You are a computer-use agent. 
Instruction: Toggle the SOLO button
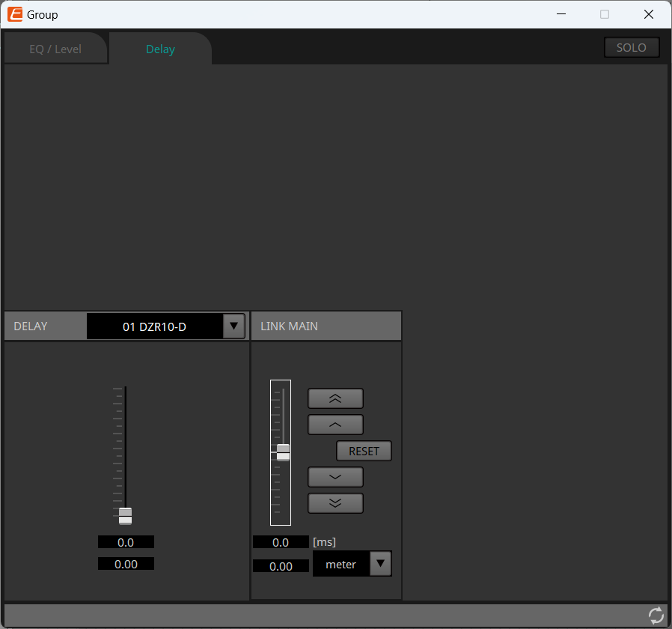point(631,47)
